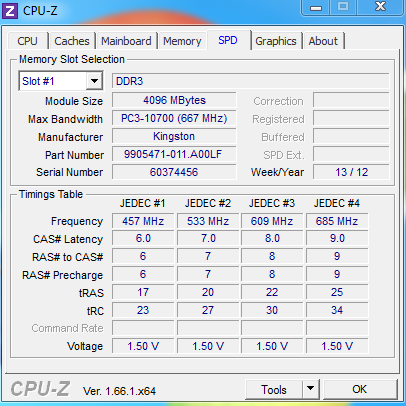Click the part number 9905471-011.A00LF
The image size is (406, 406).
coord(174,154)
